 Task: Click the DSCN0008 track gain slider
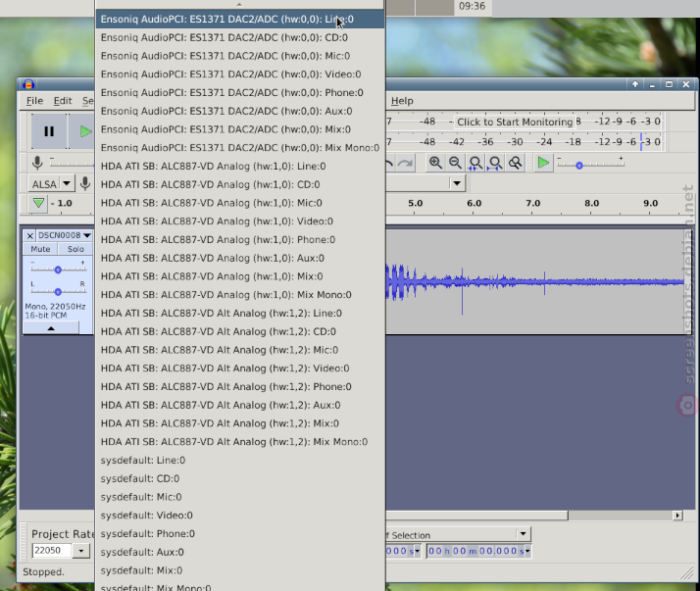(x=58, y=270)
